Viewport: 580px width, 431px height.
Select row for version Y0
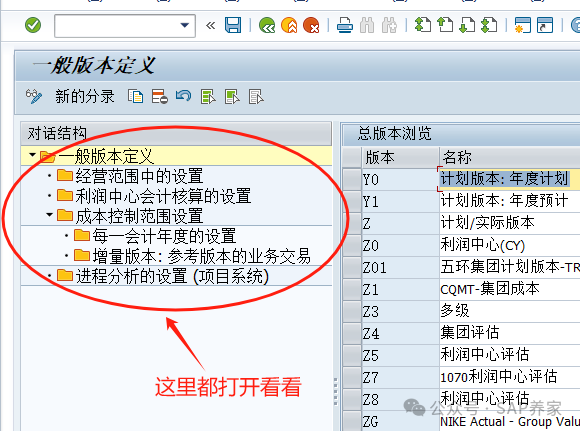352,179
